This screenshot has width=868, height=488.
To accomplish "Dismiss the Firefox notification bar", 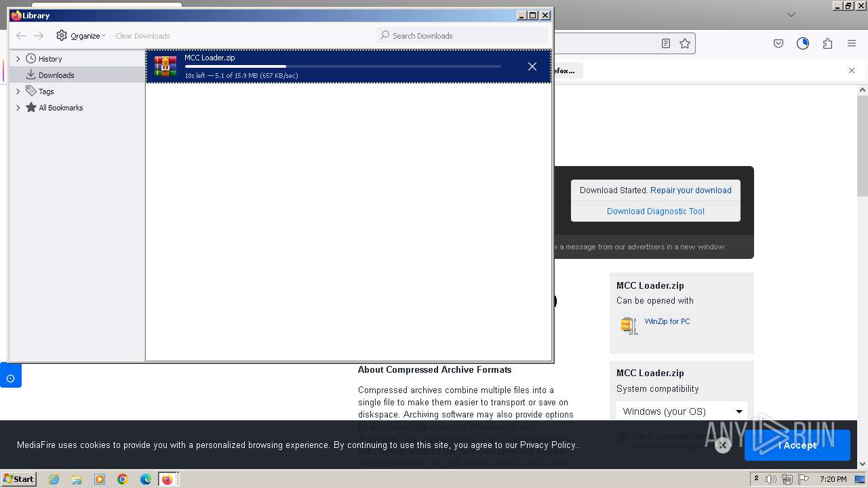I will tap(852, 70).
